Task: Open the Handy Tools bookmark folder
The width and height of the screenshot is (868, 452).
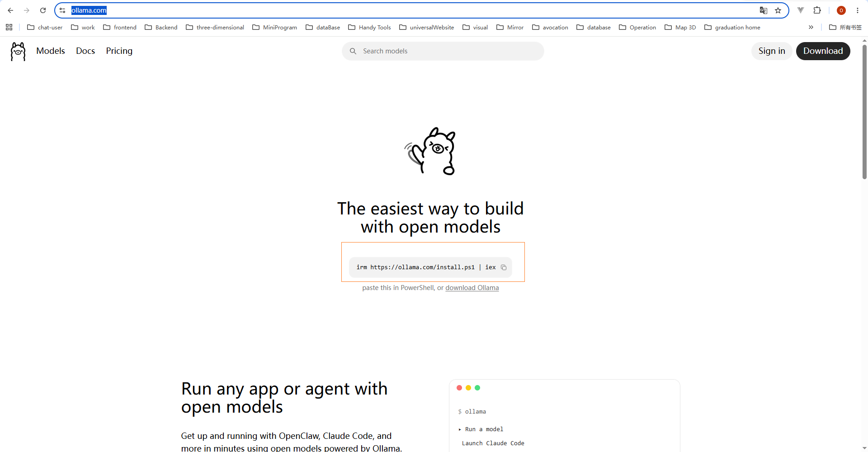Action: pos(369,27)
